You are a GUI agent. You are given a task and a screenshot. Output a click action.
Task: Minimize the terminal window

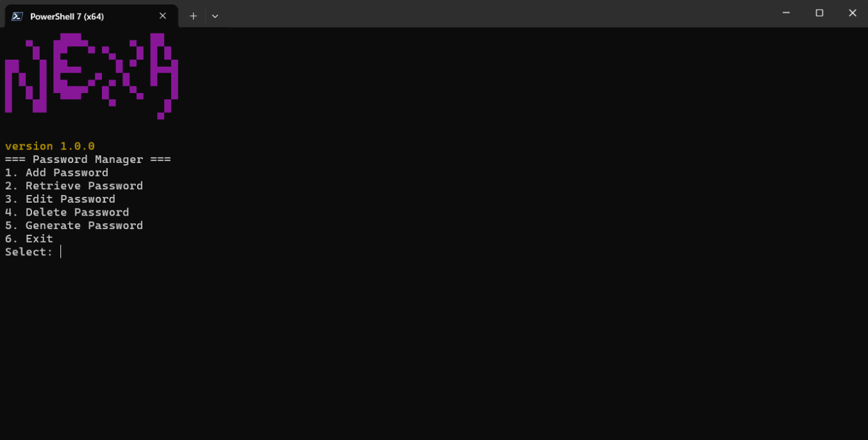(x=786, y=13)
